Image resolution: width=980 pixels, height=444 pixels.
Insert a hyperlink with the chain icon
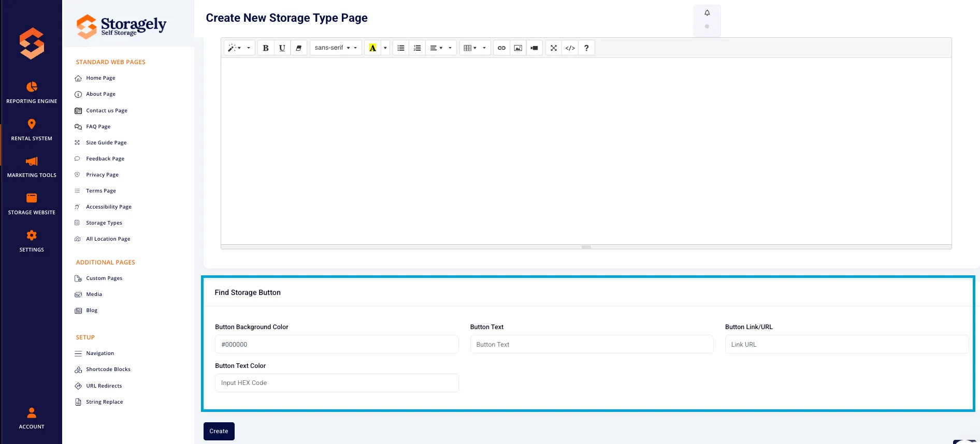(501, 48)
